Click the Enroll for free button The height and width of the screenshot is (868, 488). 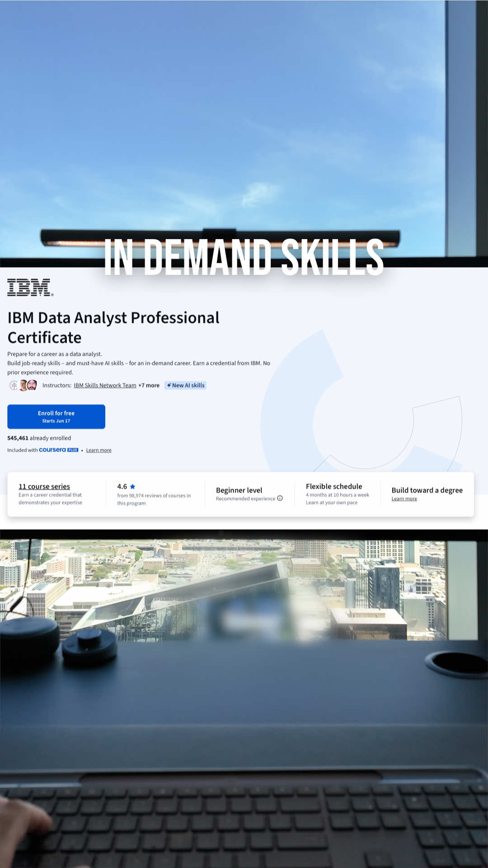pos(56,416)
